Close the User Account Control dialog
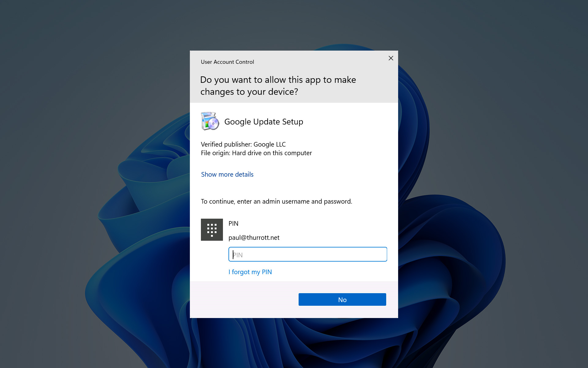 (391, 58)
